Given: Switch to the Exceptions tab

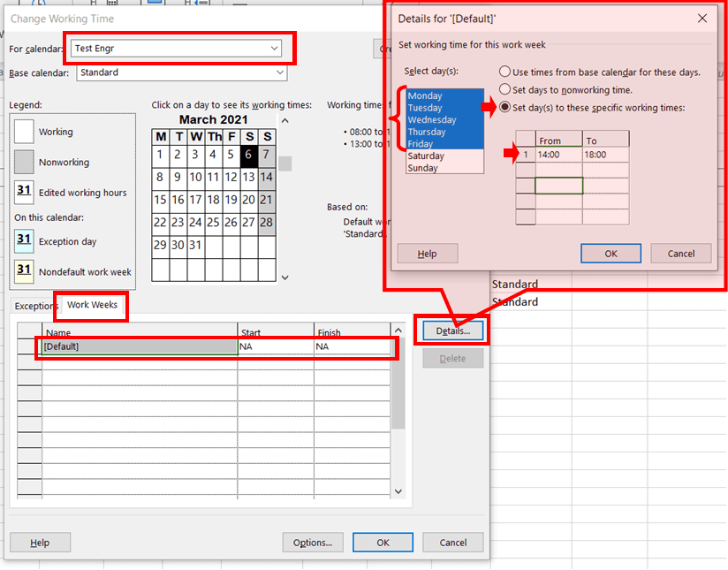Looking at the screenshot, I should click(x=37, y=305).
